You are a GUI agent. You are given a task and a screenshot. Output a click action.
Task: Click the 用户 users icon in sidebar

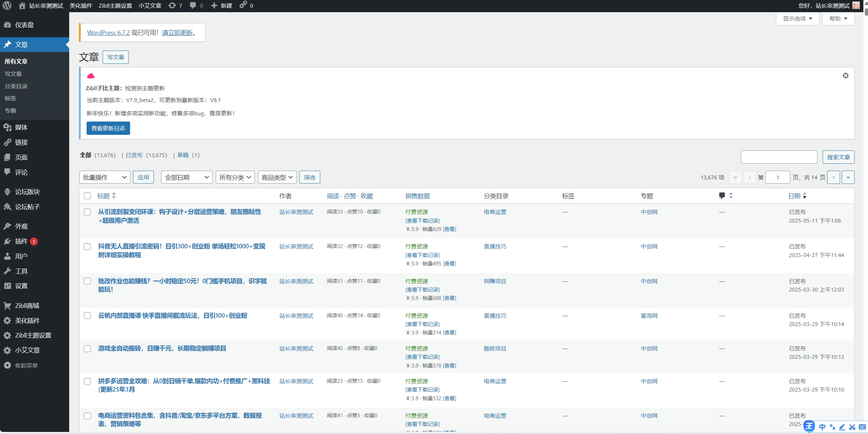tap(7, 256)
